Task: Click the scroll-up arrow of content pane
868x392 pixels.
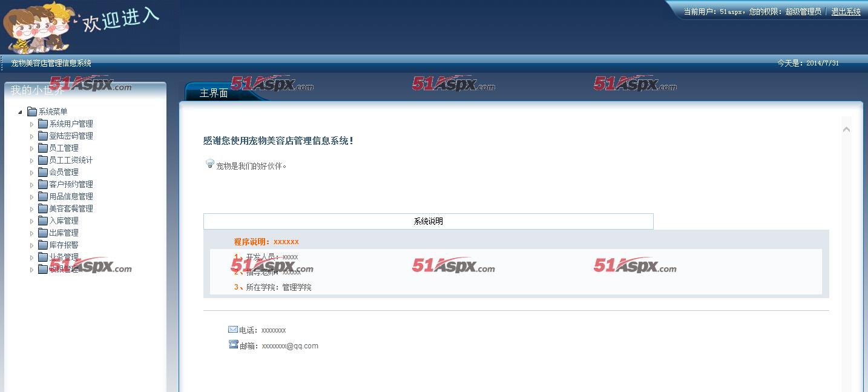Action: 846,129
